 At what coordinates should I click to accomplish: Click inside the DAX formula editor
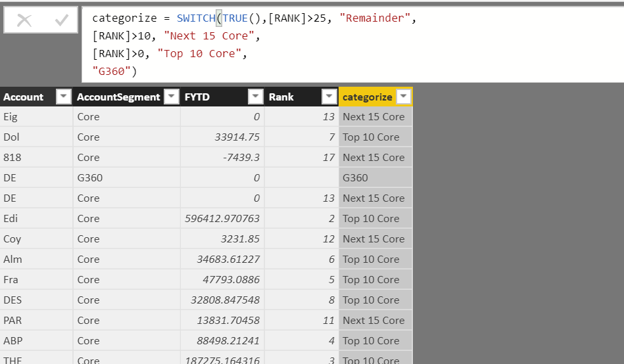(x=352, y=45)
